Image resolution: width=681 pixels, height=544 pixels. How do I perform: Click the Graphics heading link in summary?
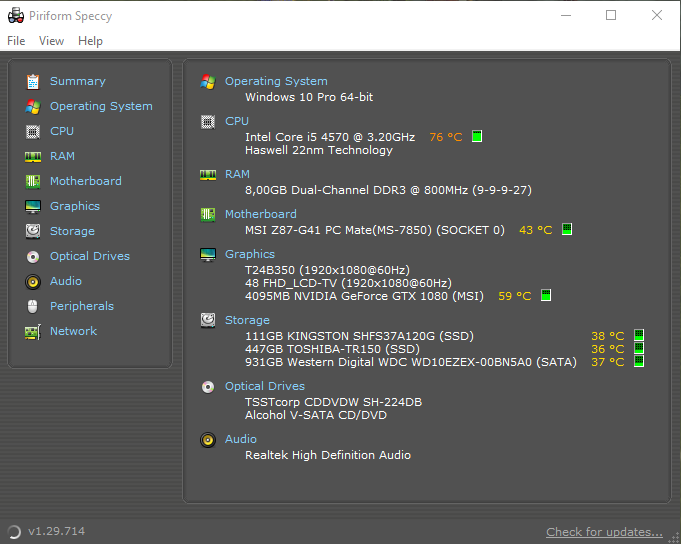[x=250, y=254]
